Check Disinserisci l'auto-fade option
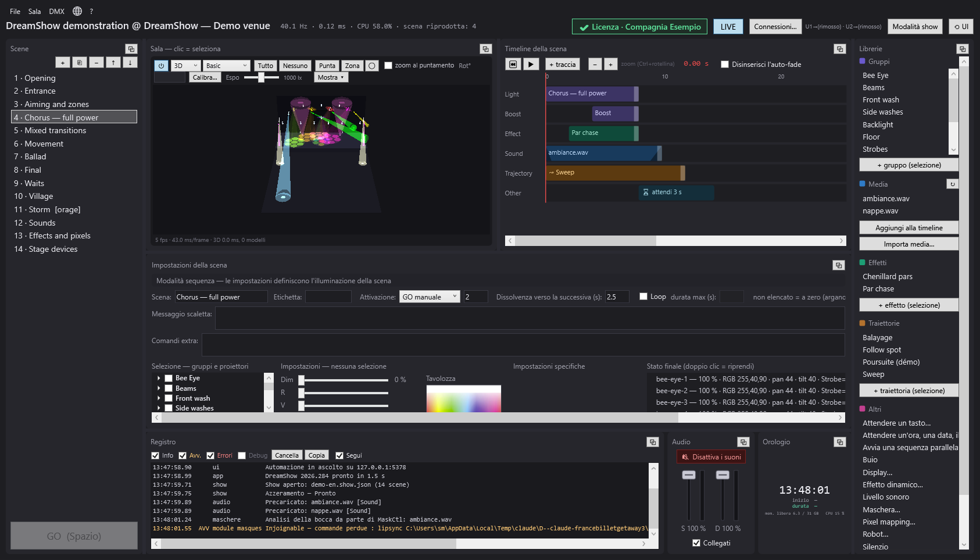The image size is (980, 560). coord(725,65)
